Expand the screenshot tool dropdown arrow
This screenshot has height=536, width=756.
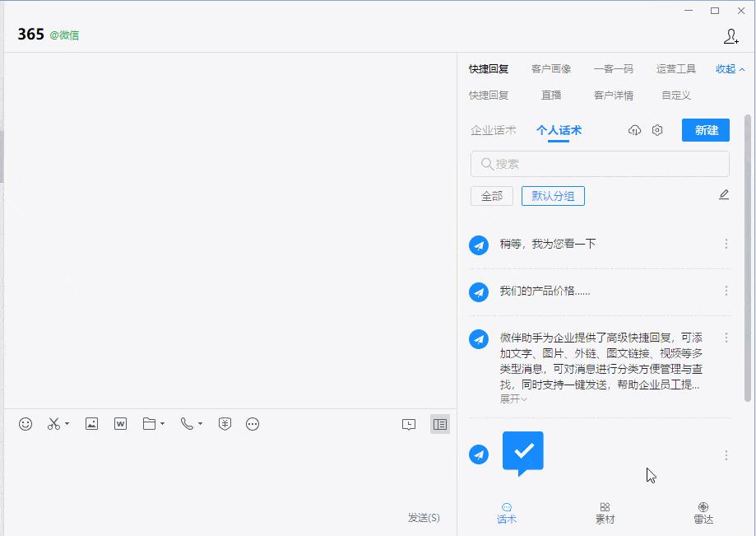67,424
